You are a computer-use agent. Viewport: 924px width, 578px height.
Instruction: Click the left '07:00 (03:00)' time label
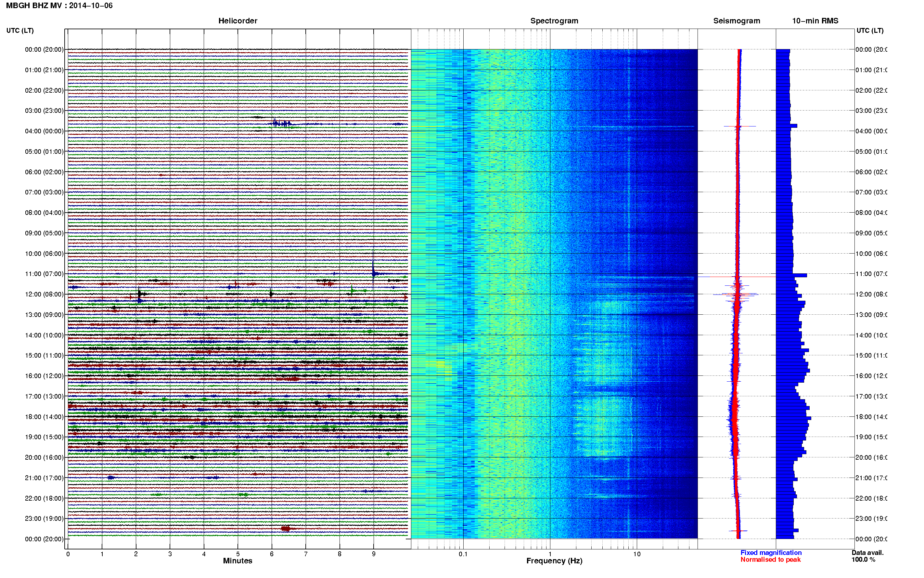tap(44, 192)
